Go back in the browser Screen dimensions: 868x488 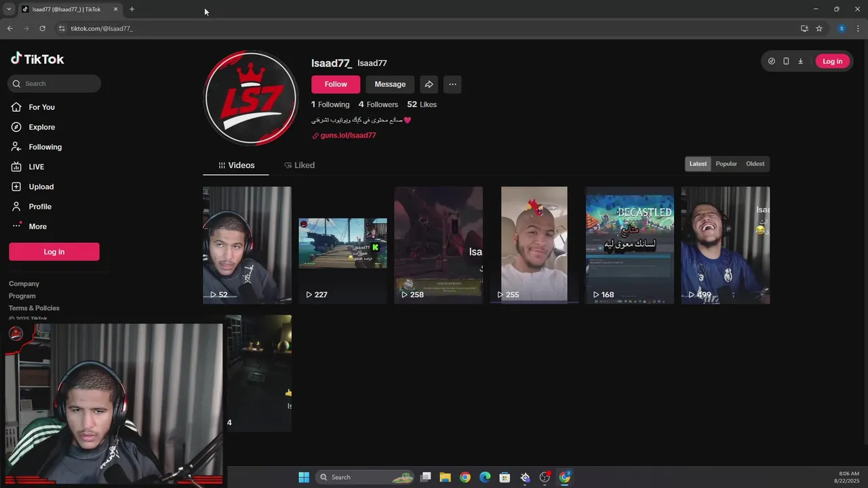pyautogui.click(x=9, y=28)
